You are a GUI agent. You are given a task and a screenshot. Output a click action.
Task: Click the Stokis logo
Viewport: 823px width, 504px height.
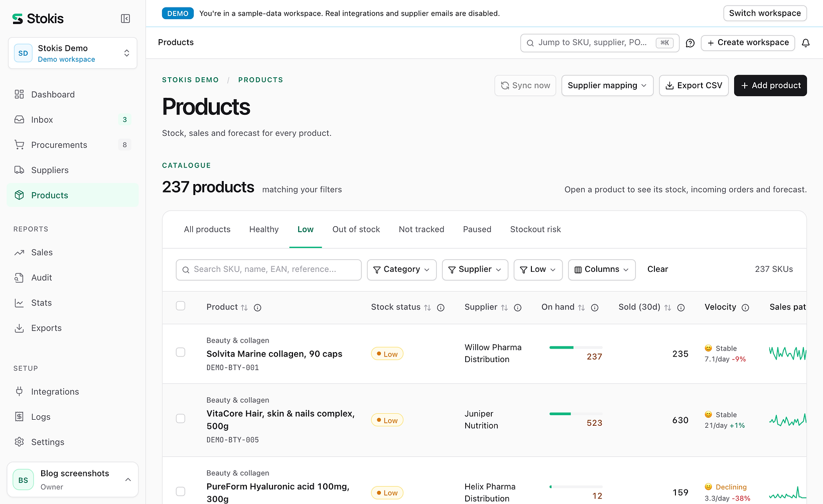pyautogui.click(x=38, y=19)
